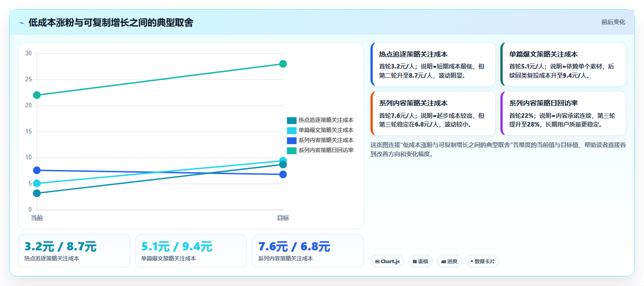Click the green 目标 data point at 28
644x286 pixels.
pos(283,64)
